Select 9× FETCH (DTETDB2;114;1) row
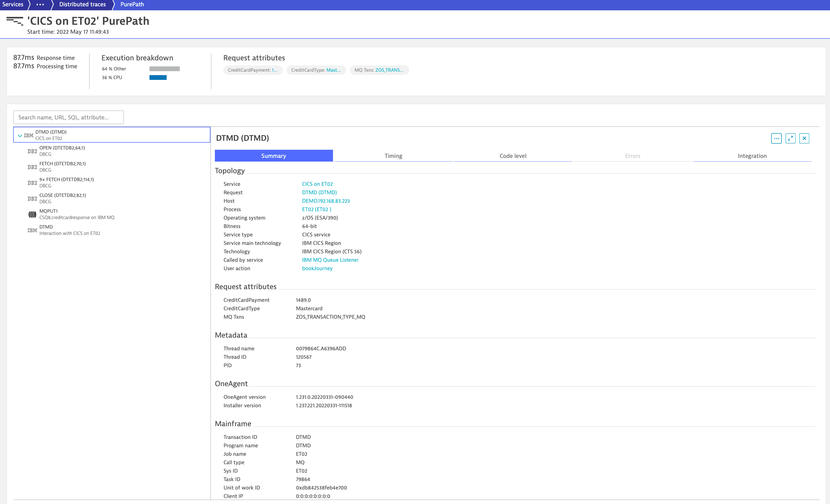 [112, 182]
